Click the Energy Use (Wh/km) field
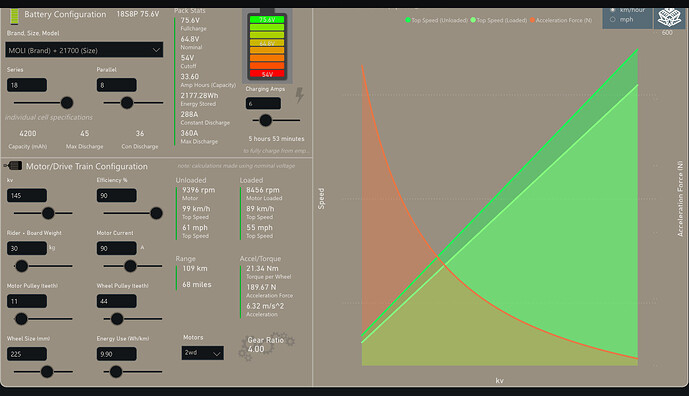The image size is (689, 396). tap(116, 354)
